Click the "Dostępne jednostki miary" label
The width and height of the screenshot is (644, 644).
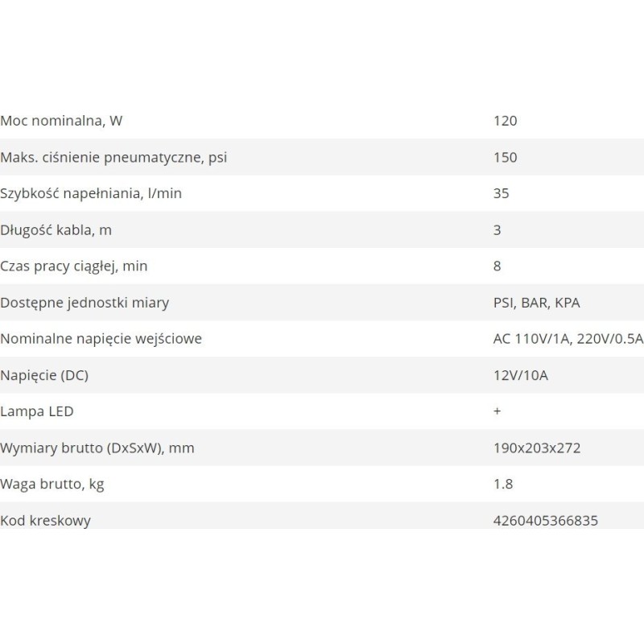coord(85,303)
